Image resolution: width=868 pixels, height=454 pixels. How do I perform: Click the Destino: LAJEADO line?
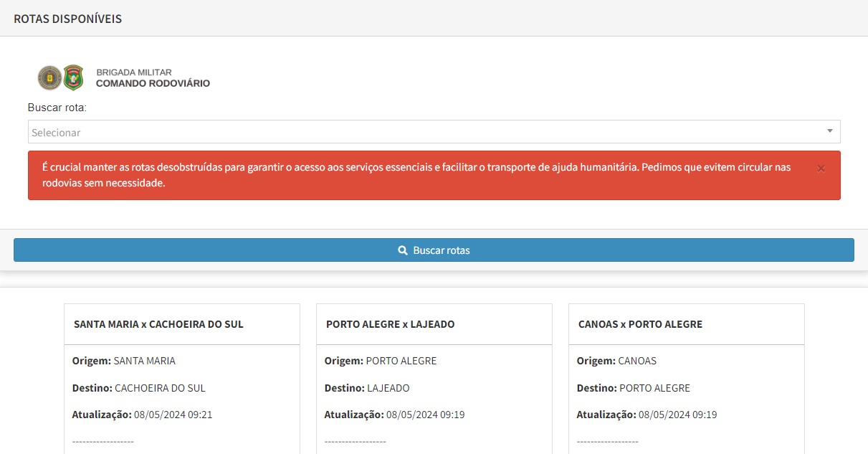point(367,388)
